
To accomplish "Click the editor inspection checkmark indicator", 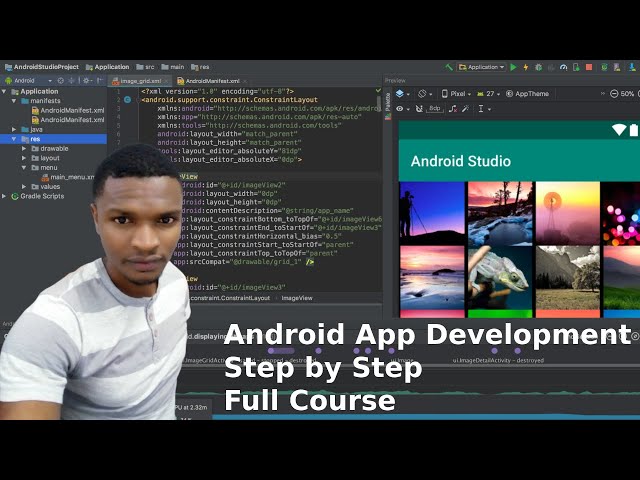I will pyautogui.click(x=378, y=91).
